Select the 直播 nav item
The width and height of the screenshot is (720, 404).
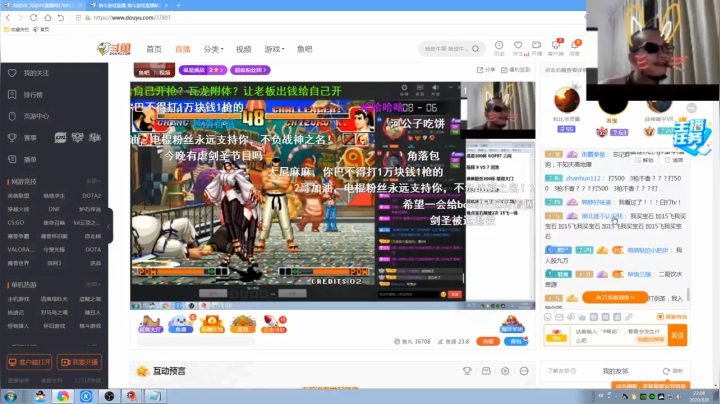pyautogui.click(x=183, y=49)
